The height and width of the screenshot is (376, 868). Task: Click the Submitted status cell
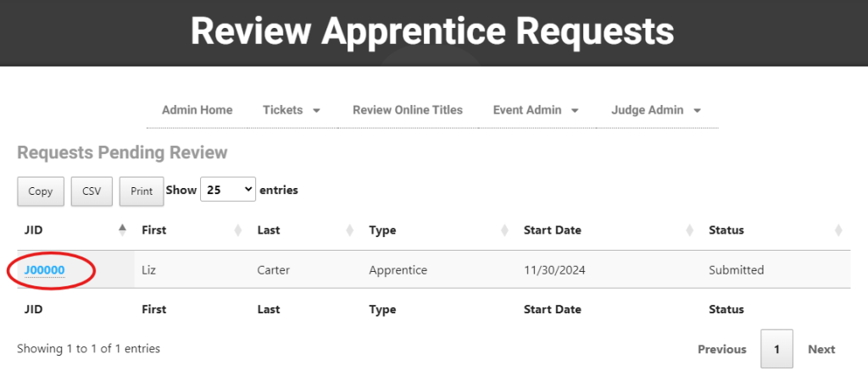pyautogui.click(x=736, y=270)
